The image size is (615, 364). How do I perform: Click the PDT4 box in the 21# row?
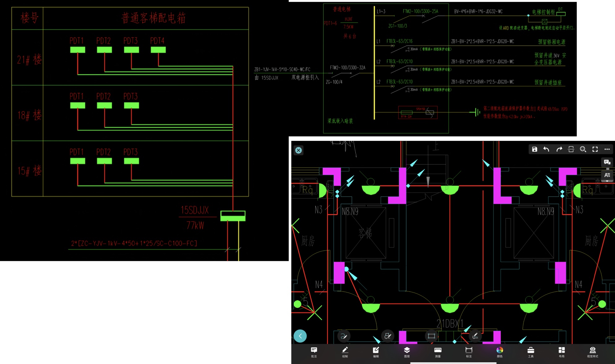pos(158,50)
